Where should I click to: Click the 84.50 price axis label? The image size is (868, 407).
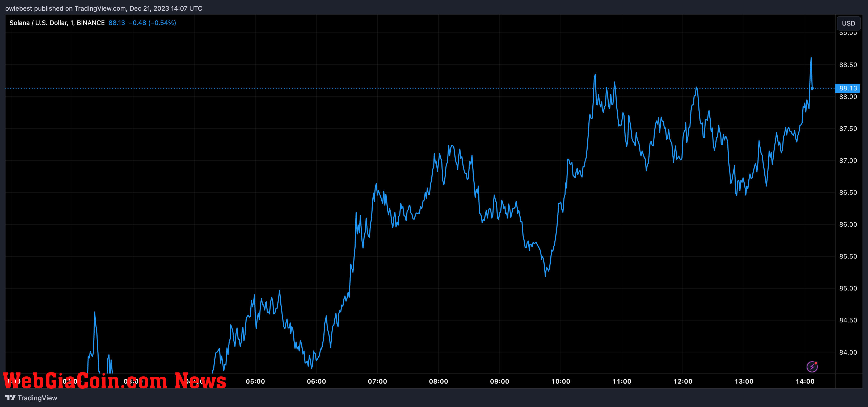pyautogui.click(x=848, y=320)
